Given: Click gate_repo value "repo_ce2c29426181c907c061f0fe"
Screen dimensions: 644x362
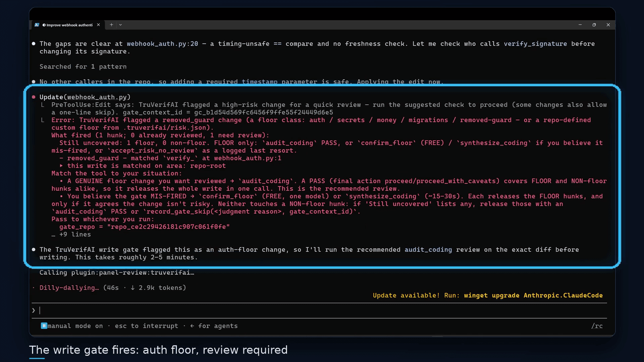Looking at the screenshot, I should pyautogui.click(x=168, y=227).
